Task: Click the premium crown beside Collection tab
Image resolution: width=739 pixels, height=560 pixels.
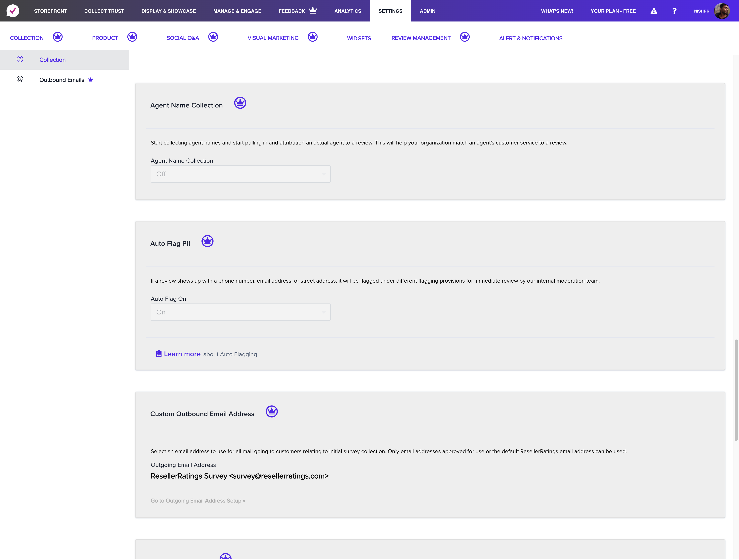Action: pyautogui.click(x=58, y=37)
